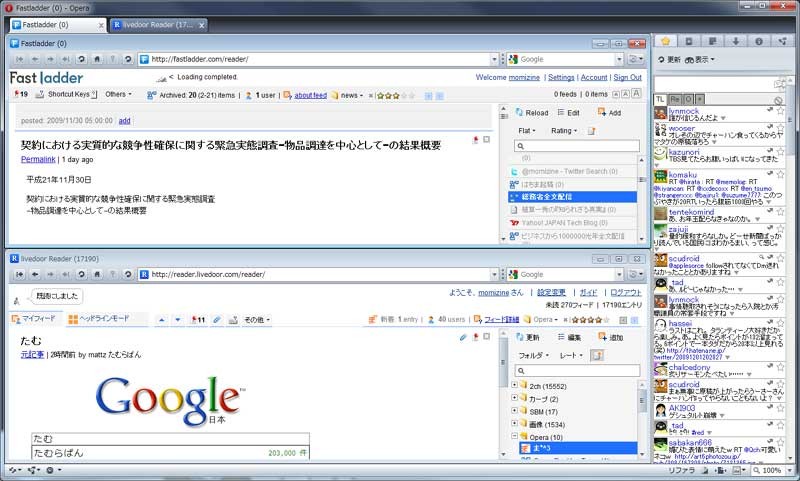Viewport: 800px width, 481px height.
Task: Open レート dropdown in livedoor Reader
Action: (571, 356)
